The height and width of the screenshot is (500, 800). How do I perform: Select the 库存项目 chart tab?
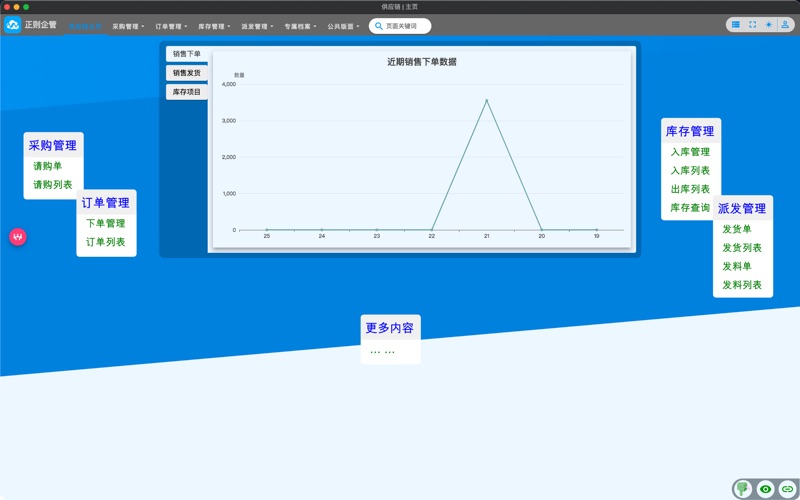pyautogui.click(x=187, y=92)
